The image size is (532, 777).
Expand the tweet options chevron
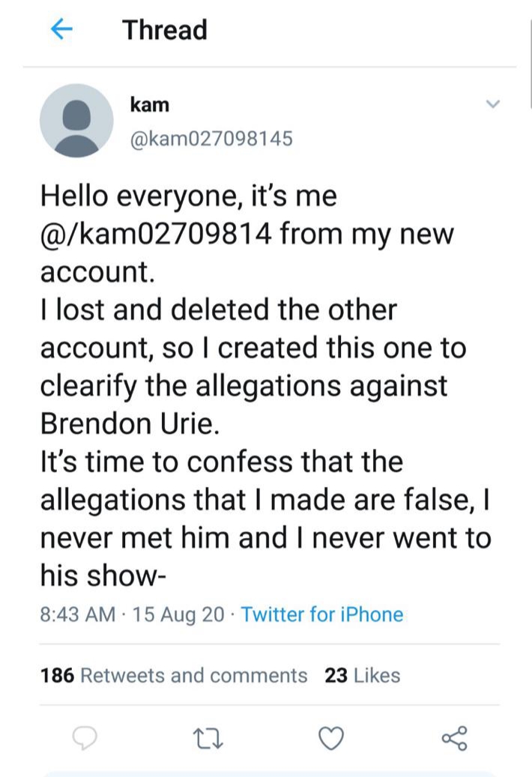492,103
